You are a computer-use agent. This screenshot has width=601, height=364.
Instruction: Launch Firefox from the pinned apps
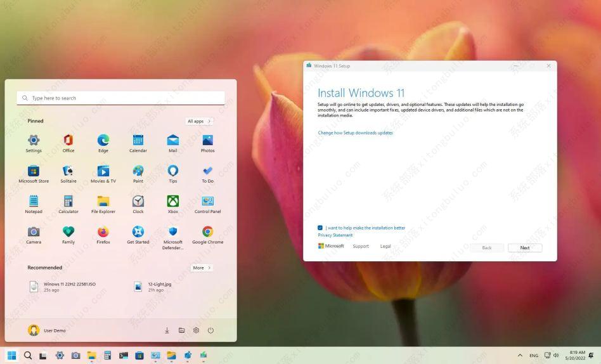tap(103, 232)
